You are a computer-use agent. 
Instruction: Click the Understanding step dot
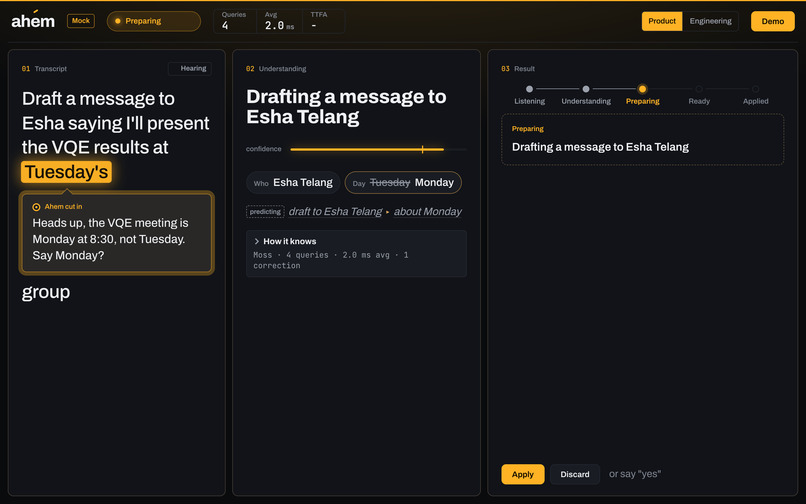pos(585,89)
